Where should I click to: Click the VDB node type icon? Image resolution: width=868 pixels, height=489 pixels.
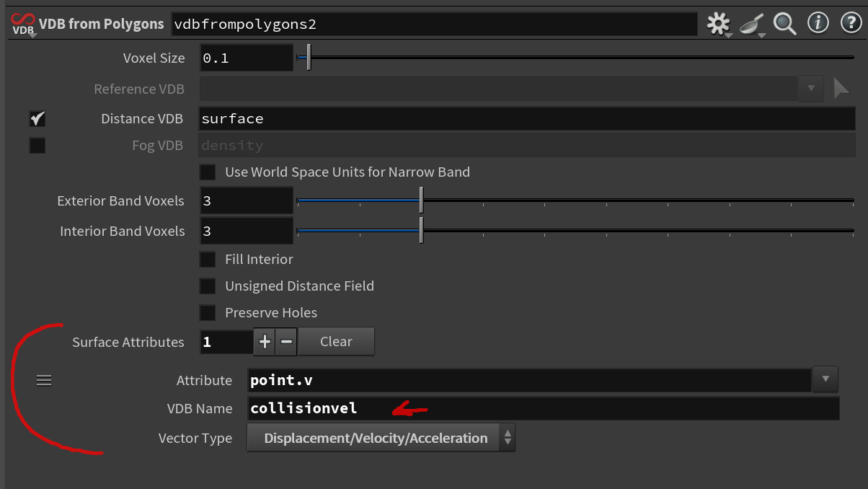click(x=23, y=24)
